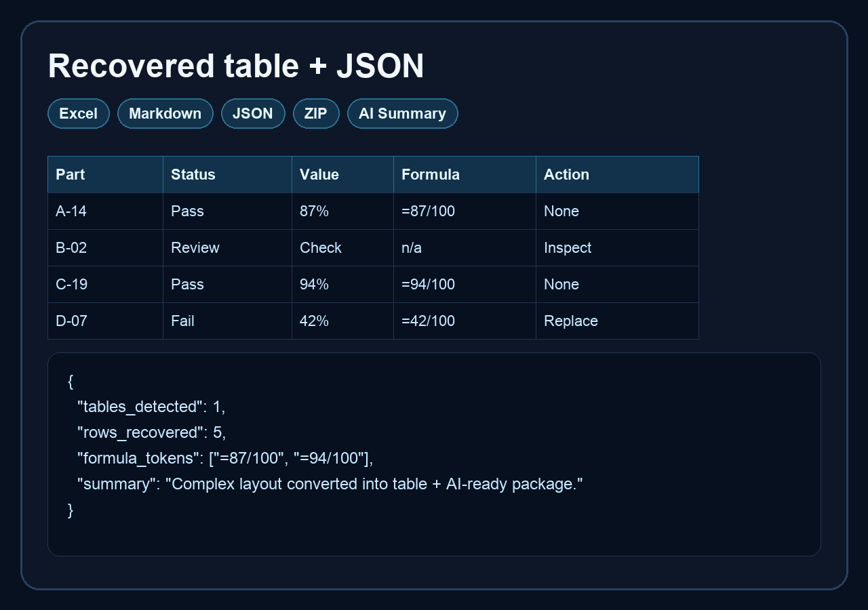Select the Formula column header

(x=430, y=174)
